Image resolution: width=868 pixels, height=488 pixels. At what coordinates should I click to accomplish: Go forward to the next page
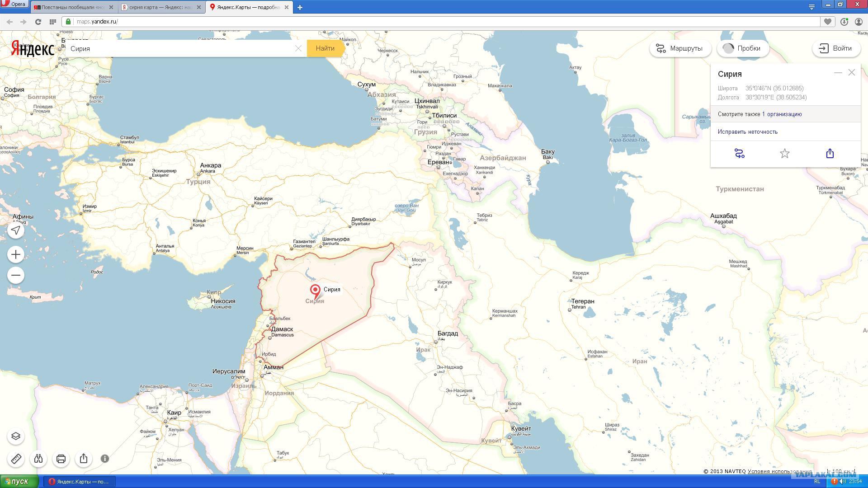pos(24,22)
